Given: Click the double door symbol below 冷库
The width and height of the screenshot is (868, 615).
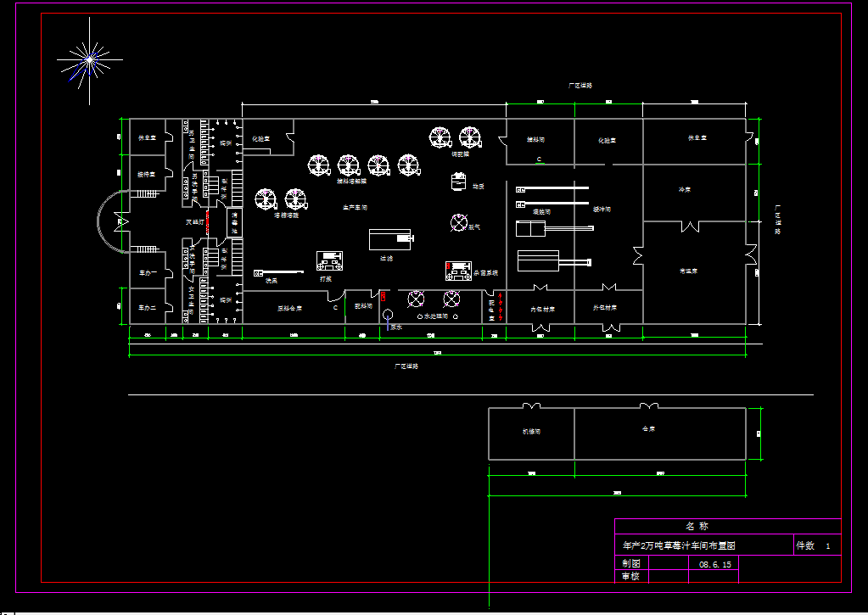Looking at the screenshot, I should pyautogui.click(x=690, y=226).
